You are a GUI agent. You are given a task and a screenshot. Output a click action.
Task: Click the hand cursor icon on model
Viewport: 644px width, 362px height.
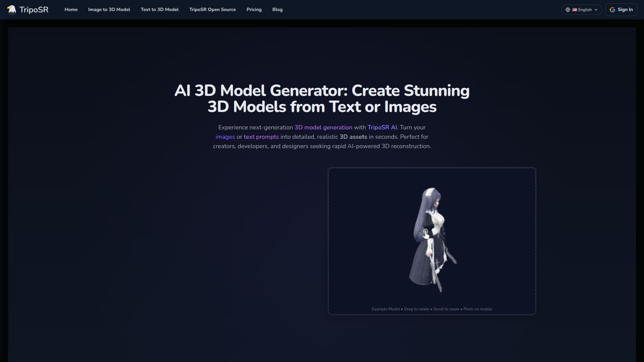426,234
